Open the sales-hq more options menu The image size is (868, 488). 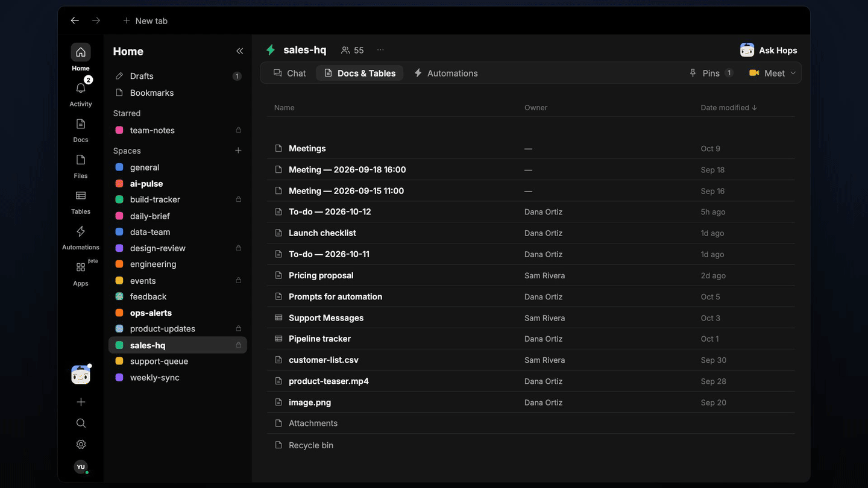pyautogui.click(x=380, y=50)
